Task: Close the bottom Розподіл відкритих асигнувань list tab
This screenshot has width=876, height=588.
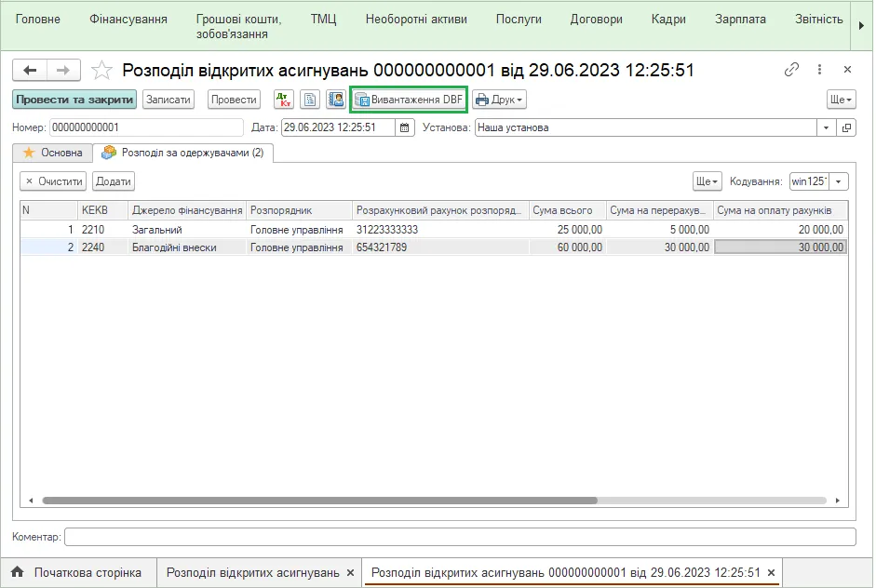Action: point(350,573)
